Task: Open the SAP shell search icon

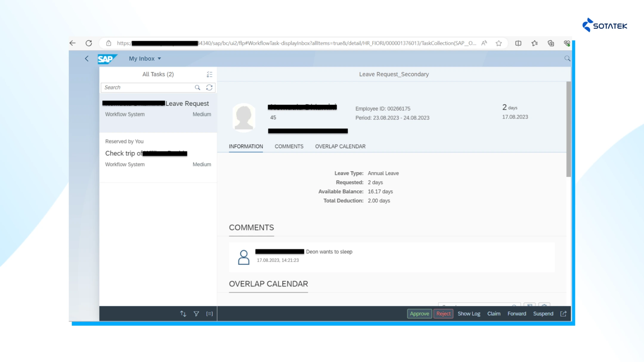Action: 567,59
